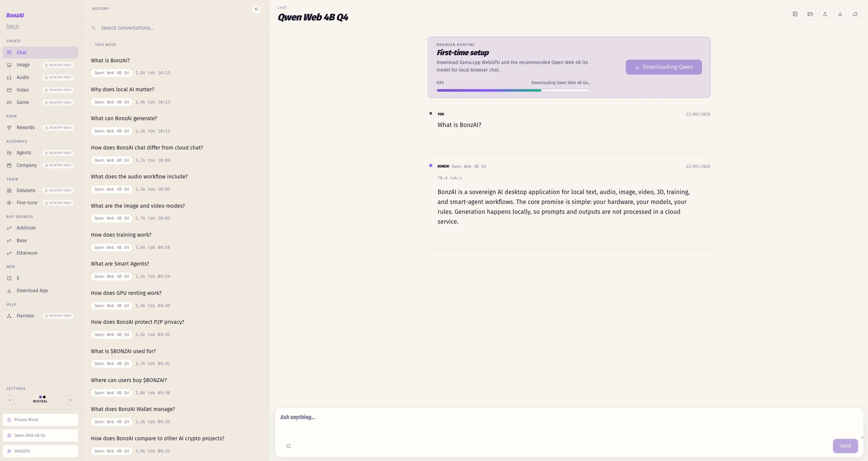Focus the Search conversations field
Viewport: 868px width, 461px height.
(x=176, y=28)
